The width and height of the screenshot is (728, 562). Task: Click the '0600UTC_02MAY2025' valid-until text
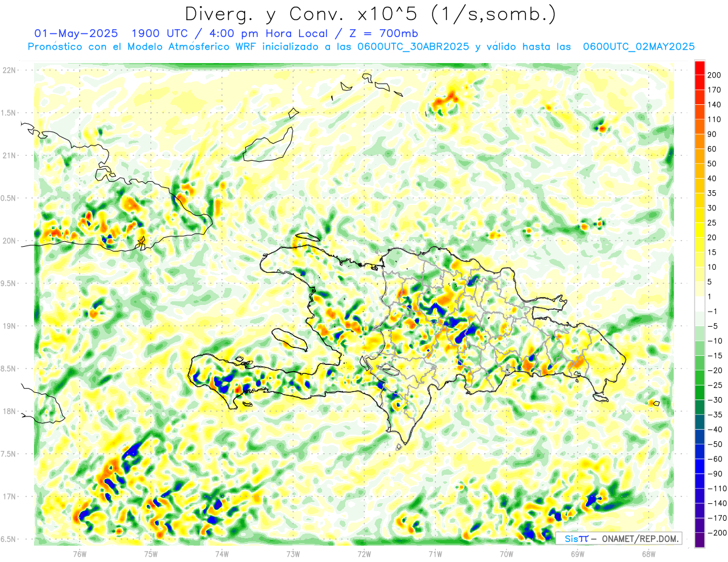pos(638,47)
